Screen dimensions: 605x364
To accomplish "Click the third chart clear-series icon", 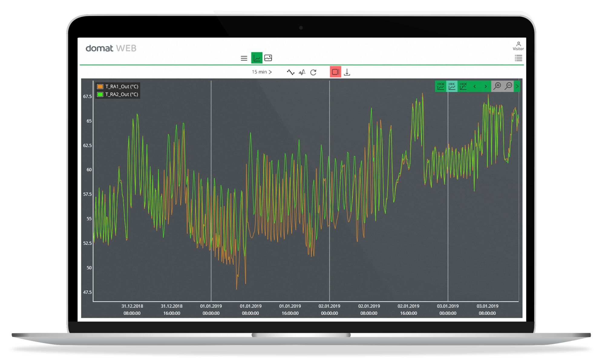I will click(463, 86).
